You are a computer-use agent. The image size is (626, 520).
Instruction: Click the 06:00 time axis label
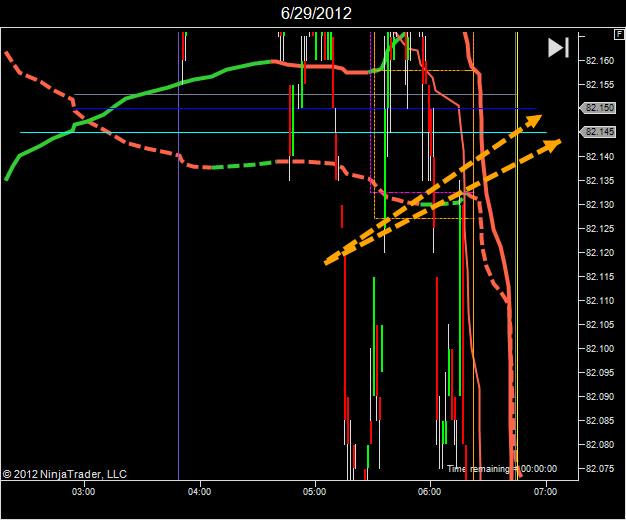(430, 491)
